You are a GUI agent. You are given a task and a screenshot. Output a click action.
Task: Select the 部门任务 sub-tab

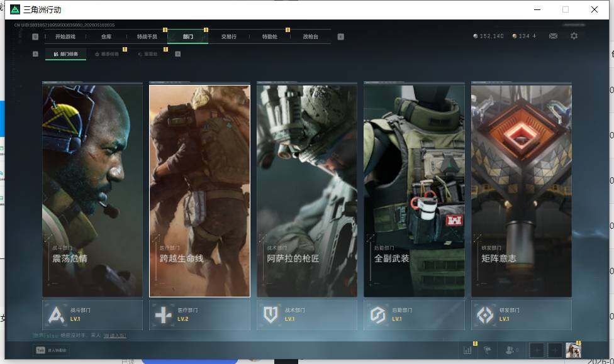[66, 54]
